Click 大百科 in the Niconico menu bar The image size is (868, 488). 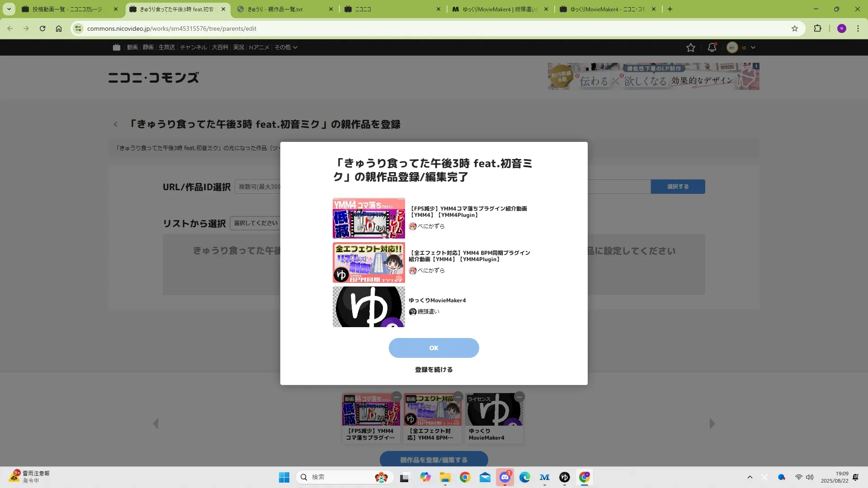pyautogui.click(x=220, y=47)
